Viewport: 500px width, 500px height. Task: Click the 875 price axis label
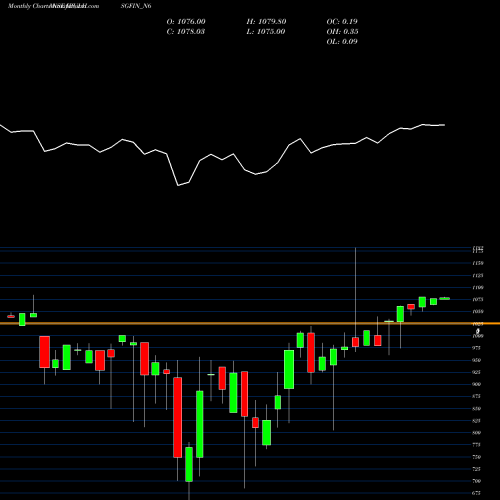[477, 396]
